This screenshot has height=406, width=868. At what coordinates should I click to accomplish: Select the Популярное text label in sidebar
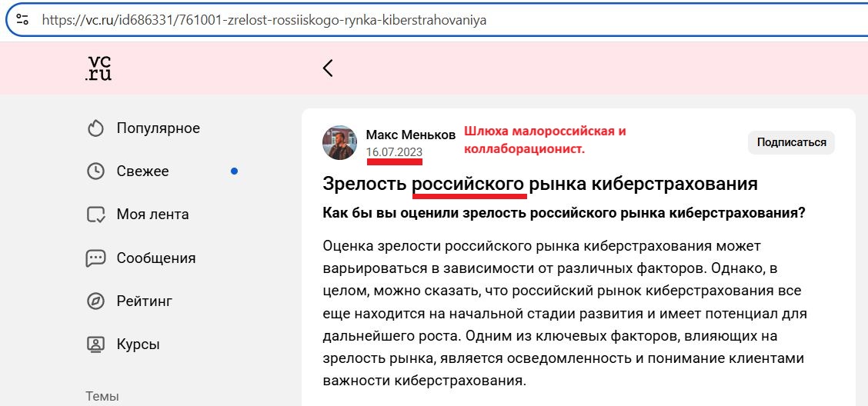[158, 128]
